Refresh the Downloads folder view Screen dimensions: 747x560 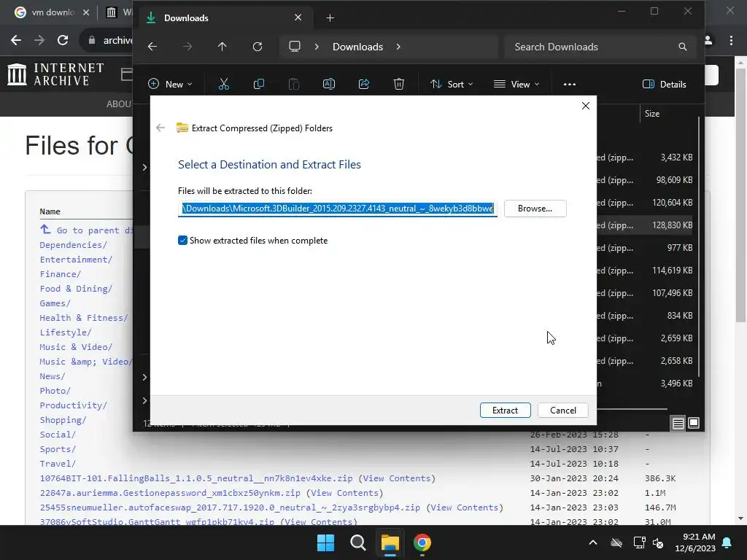(x=258, y=47)
